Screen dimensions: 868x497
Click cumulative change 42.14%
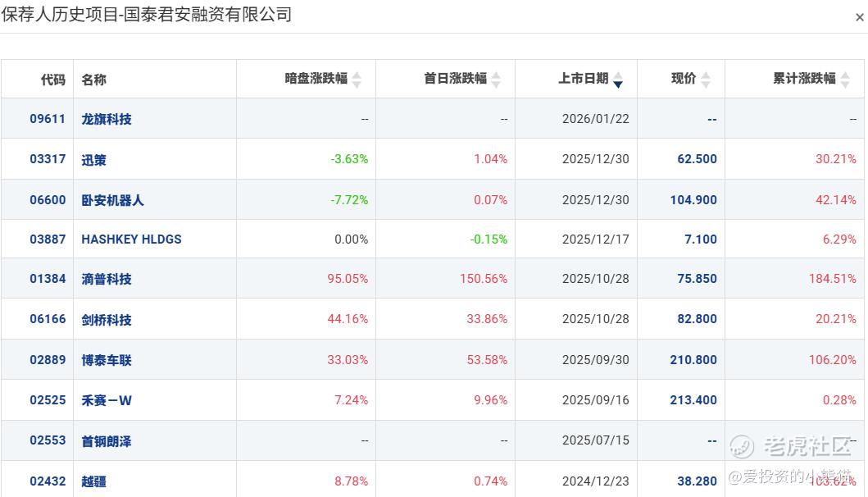tap(836, 199)
